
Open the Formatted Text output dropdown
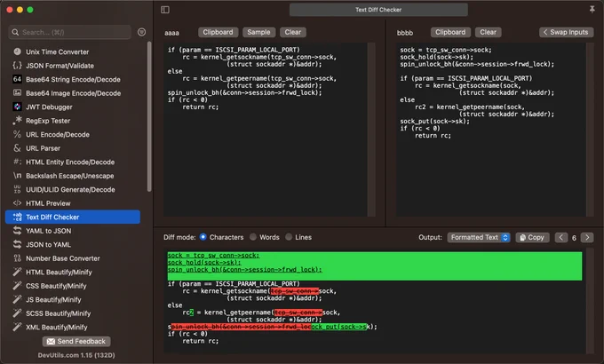[479, 237]
